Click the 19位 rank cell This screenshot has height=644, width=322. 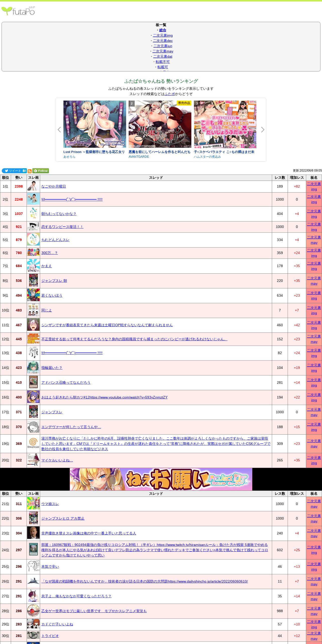coord(6,444)
